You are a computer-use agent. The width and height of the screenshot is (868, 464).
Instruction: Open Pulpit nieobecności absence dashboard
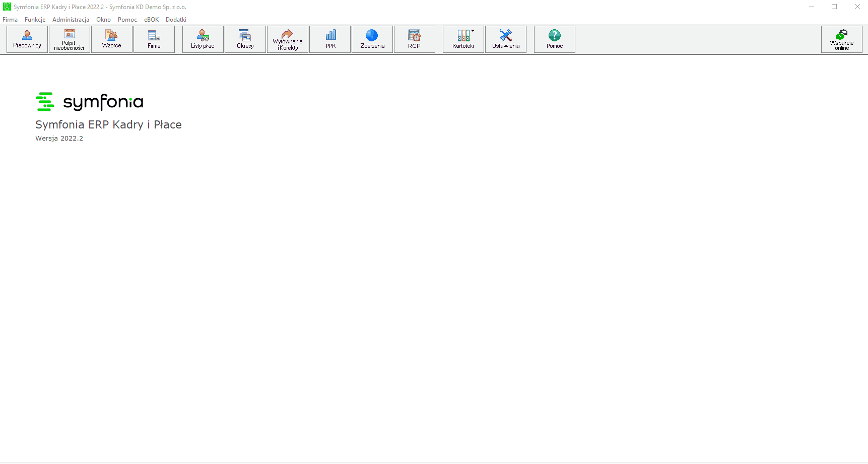[x=70, y=39]
